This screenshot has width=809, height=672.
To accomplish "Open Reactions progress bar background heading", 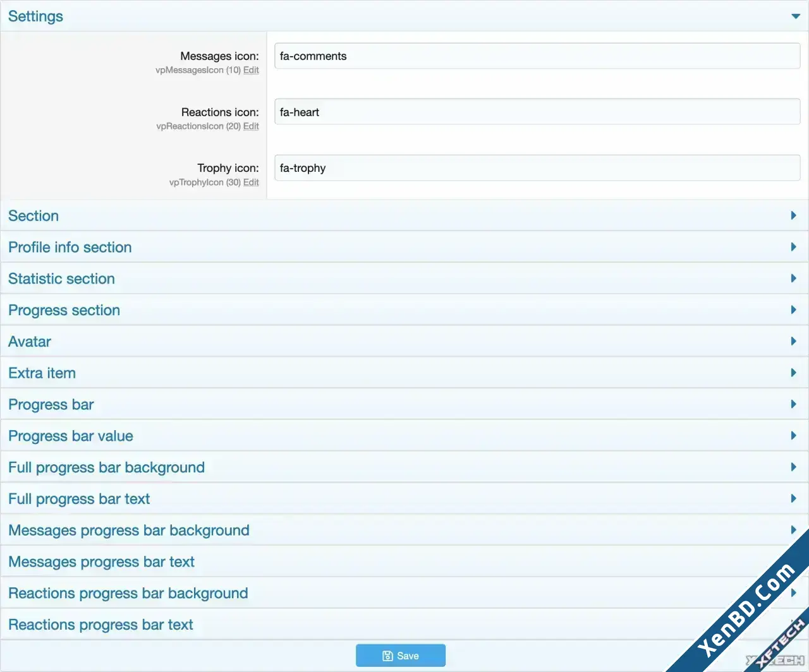I will click(128, 593).
